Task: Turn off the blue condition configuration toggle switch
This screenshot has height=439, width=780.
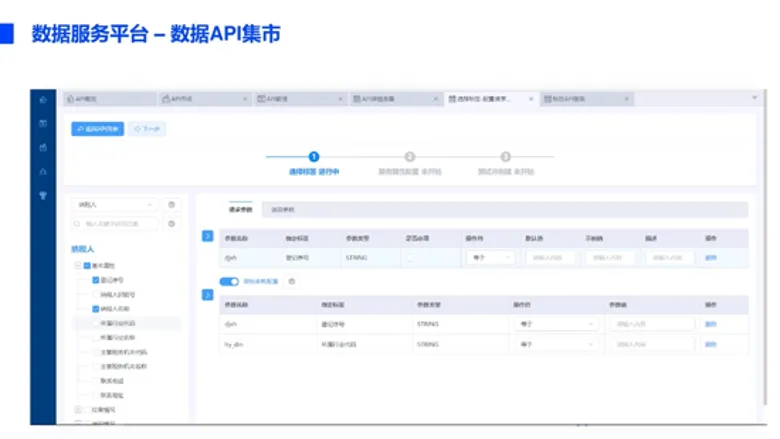Action: [229, 281]
